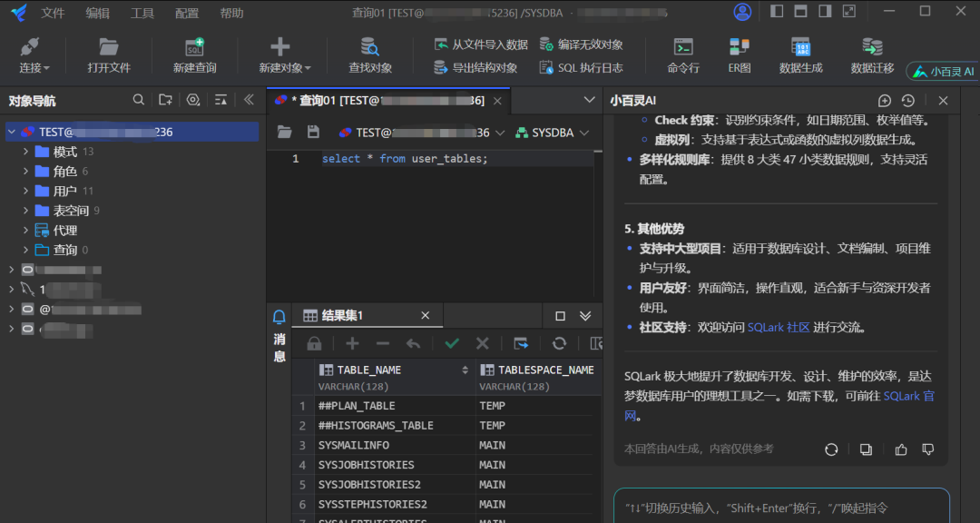Collapse the 对象导航 panel with double chevron
Screen dimensions: 980x523
pyautogui.click(x=249, y=100)
